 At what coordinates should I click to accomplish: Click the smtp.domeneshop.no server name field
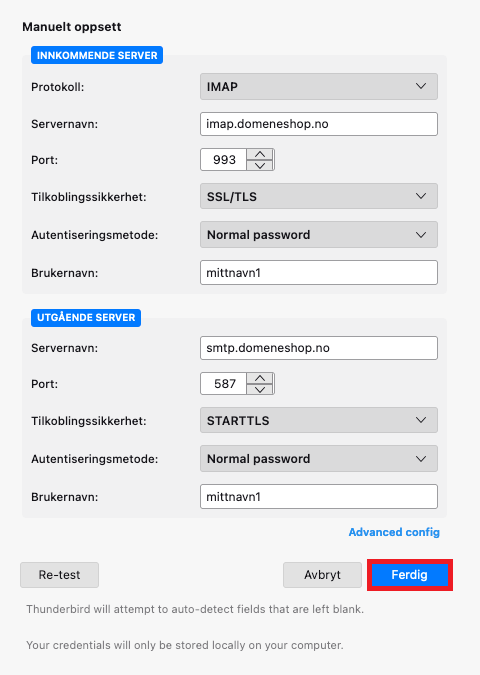tap(319, 348)
